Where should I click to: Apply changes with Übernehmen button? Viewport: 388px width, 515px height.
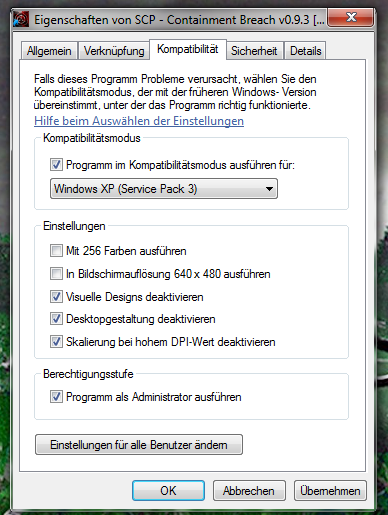[330, 491]
